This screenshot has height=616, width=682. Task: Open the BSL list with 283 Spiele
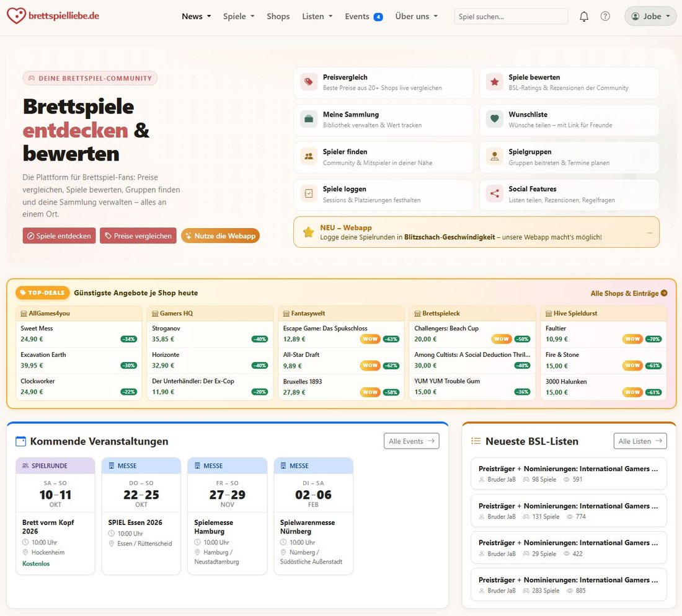coord(569,584)
